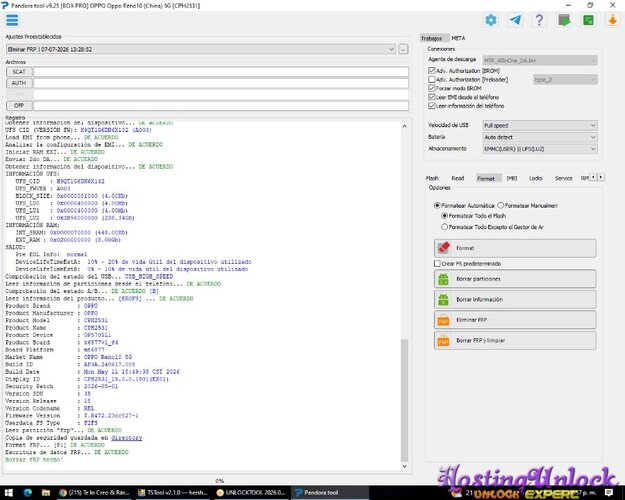Click the preset options ellipsis button
The image size is (625, 500).
click(403, 49)
